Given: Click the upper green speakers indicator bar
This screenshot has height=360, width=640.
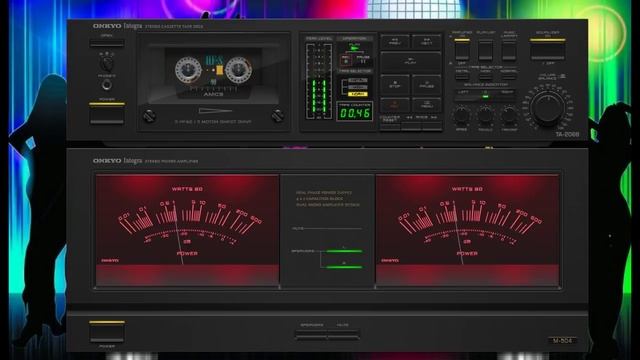Looking at the screenshot, I should pos(344,251).
